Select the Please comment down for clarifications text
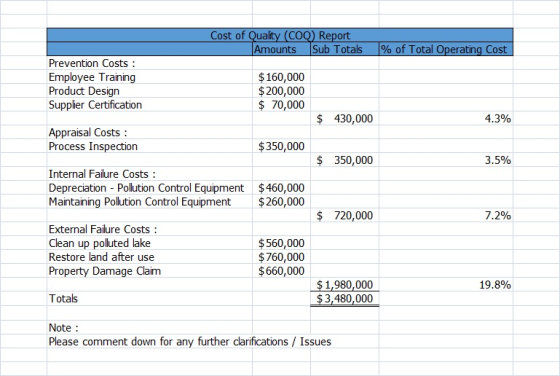This screenshot has width=560, height=376. point(190,342)
